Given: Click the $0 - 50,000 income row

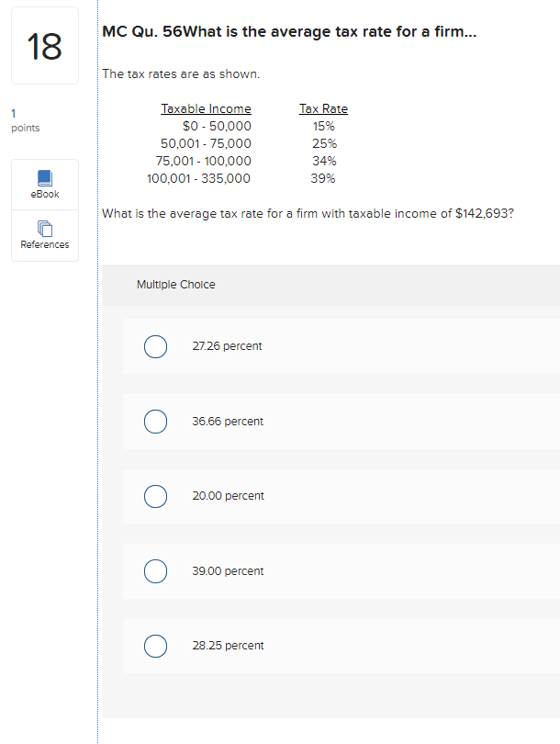Looking at the screenshot, I should coord(217,126).
